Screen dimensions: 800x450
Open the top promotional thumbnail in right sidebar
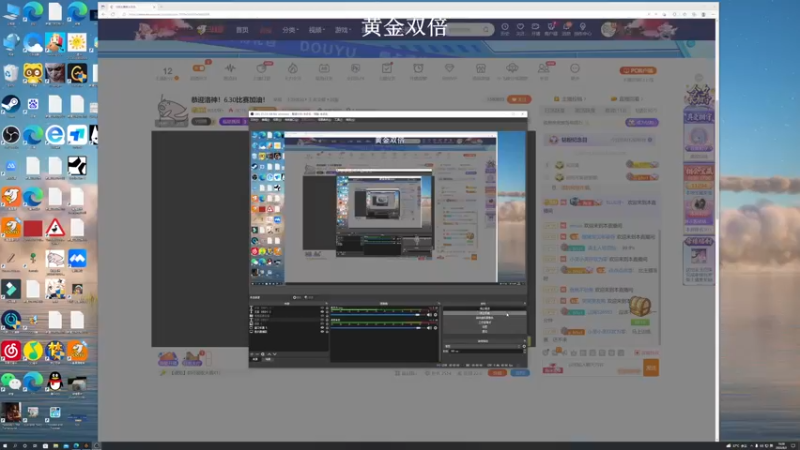pyautogui.click(x=698, y=138)
